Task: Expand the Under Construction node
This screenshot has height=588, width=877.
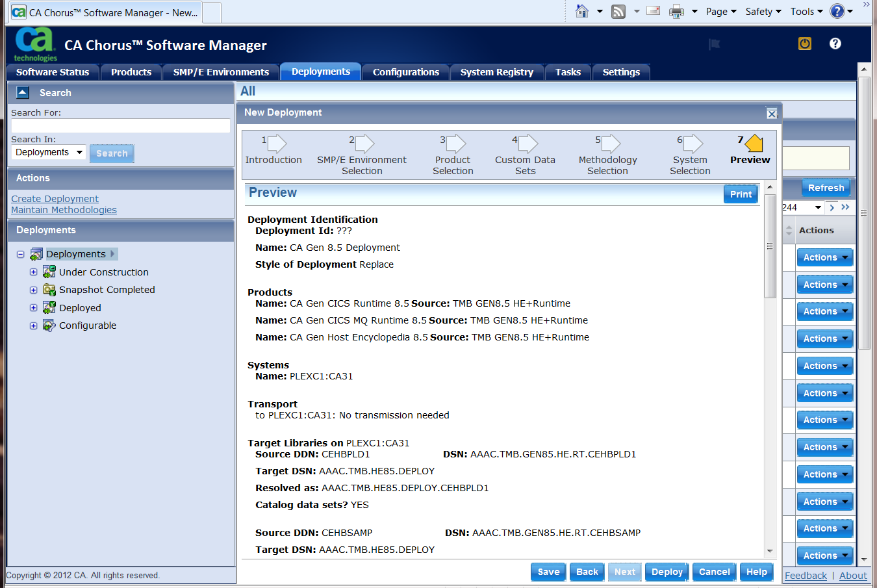Action: click(34, 272)
